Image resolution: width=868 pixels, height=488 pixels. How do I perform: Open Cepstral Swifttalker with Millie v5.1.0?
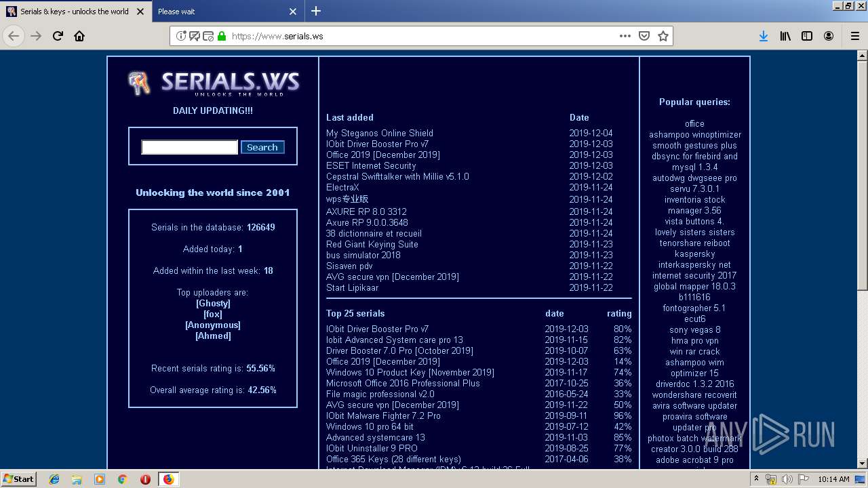click(397, 176)
